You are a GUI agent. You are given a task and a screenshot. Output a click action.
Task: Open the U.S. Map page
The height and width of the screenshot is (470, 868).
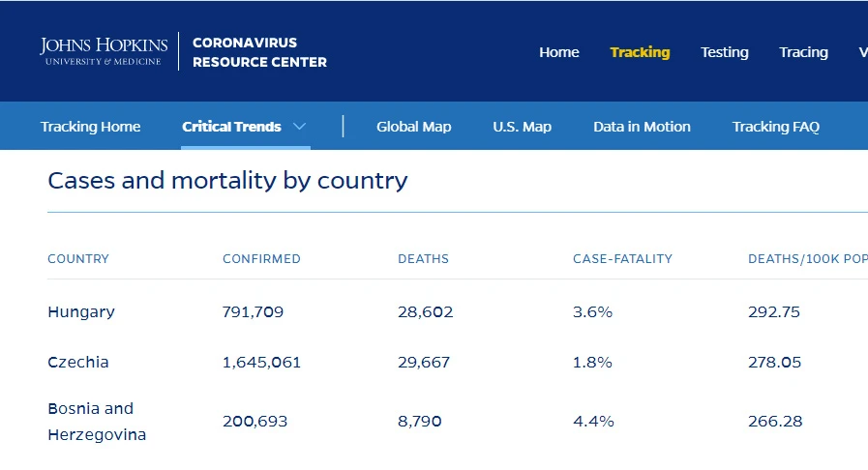pos(522,127)
